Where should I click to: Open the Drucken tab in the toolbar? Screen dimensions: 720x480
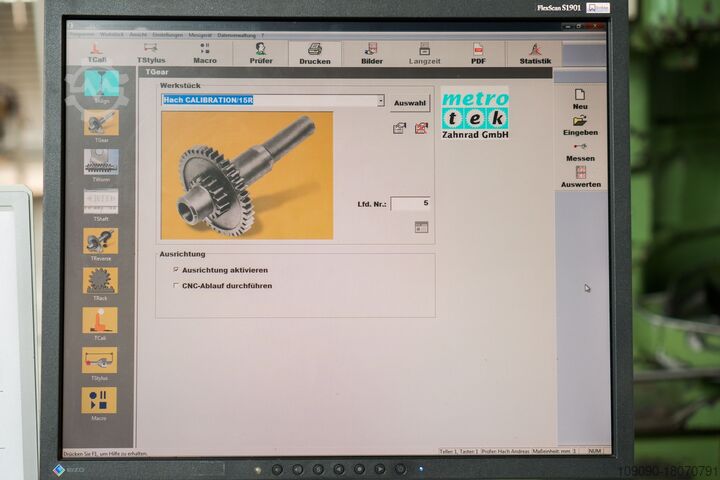[315, 53]
